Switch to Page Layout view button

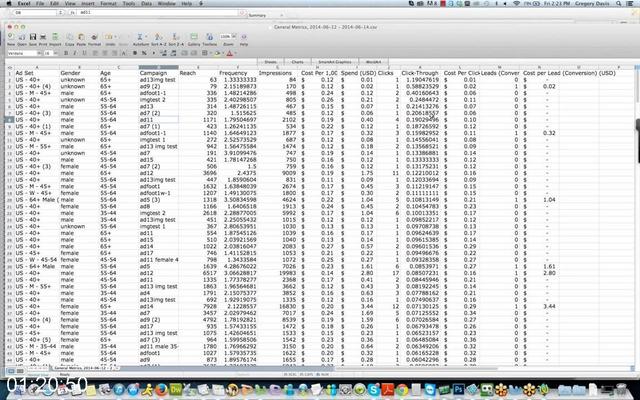point(20,371)
